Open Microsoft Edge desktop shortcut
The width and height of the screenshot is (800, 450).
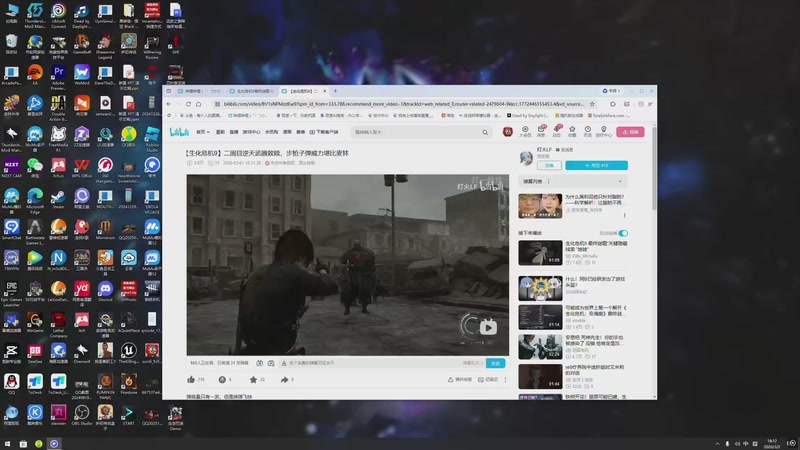tap(35, 201)
